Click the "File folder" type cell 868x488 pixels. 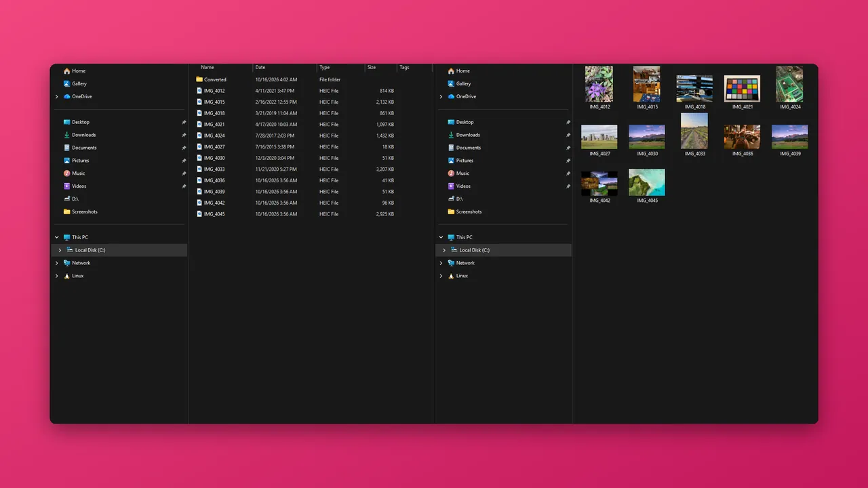point(330,80)
